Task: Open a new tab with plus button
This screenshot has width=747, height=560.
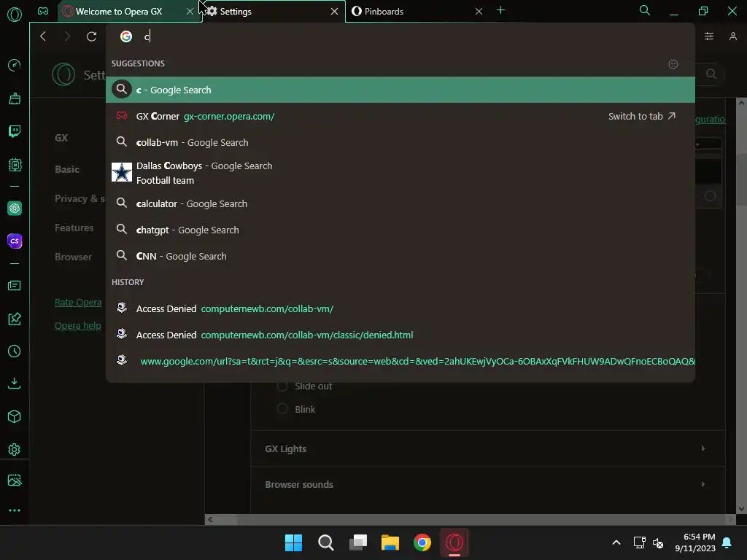Action: [x=500, y=10]
